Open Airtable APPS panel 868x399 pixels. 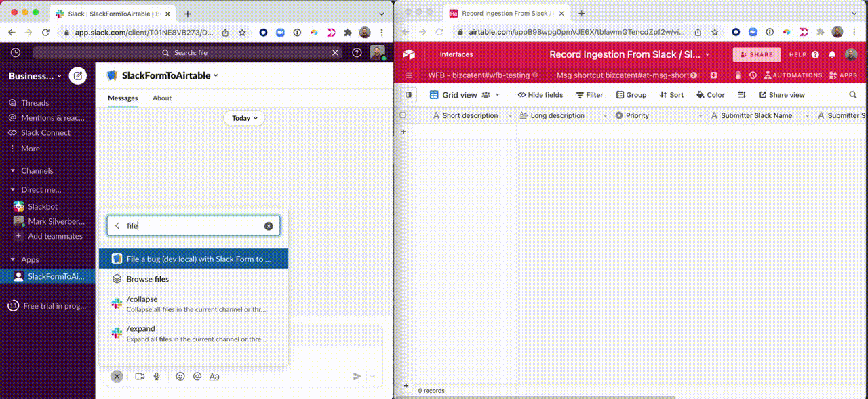(843, 75)
